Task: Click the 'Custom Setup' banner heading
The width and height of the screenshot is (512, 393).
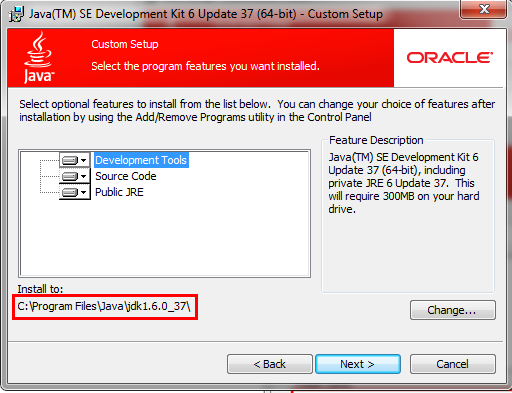Action: [x=125, y=44]
